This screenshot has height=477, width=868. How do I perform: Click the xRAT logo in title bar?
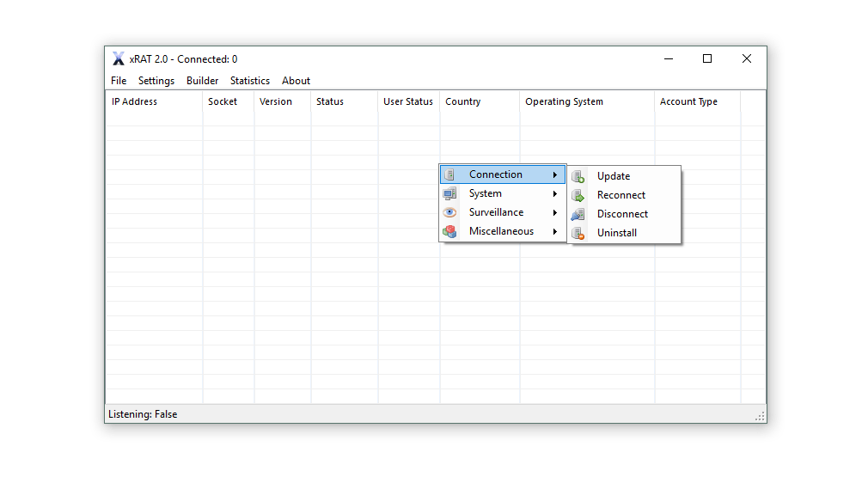pyautogui.click(x=119, y=59)
